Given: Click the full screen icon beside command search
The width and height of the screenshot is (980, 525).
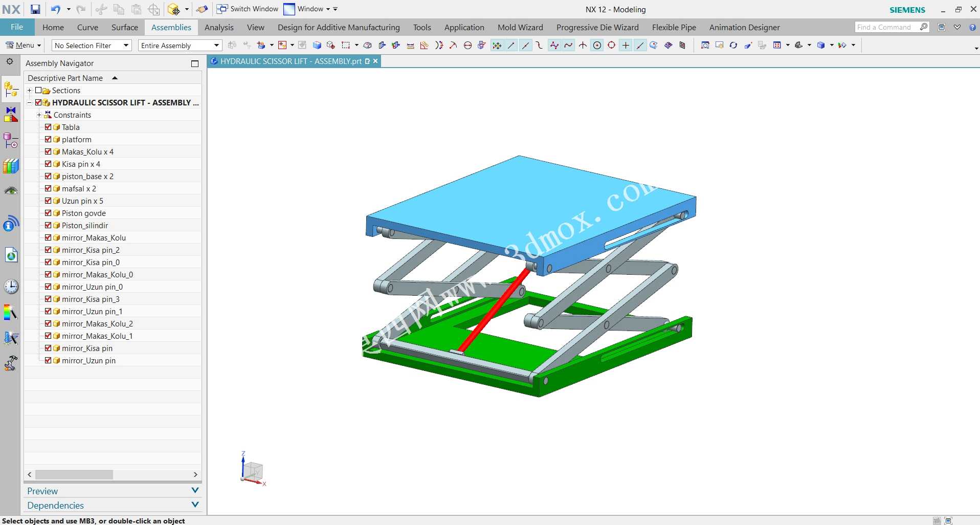Looking at the screenshot, I should (x=942, y=27).
